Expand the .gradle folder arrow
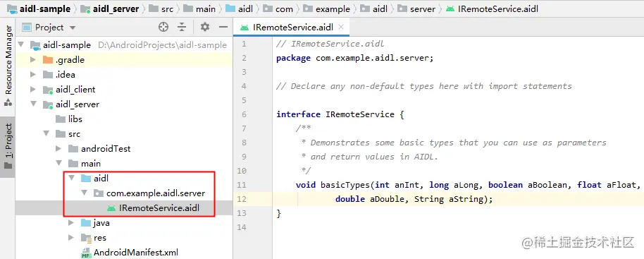The width and height of the screenshot is (644, 259). point(34,59)
